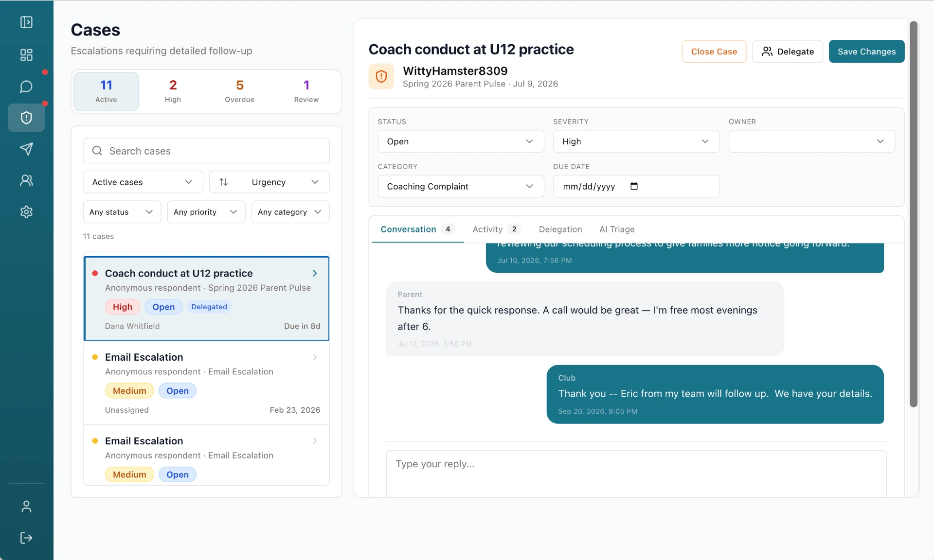Open the Any priority filter

[x=206, y=212]
